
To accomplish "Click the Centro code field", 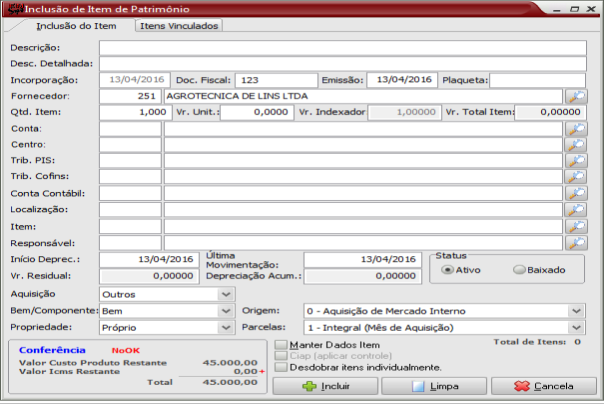I will 131,145.
